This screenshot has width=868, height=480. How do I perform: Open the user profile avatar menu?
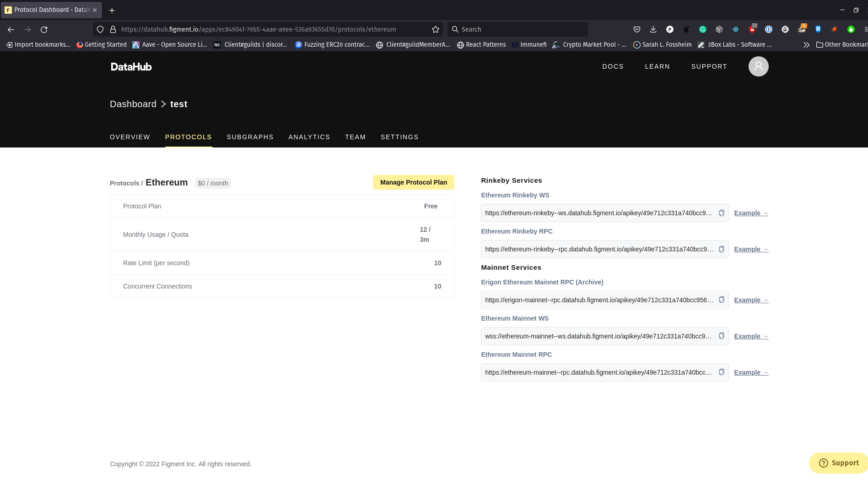tap(758, 66)
